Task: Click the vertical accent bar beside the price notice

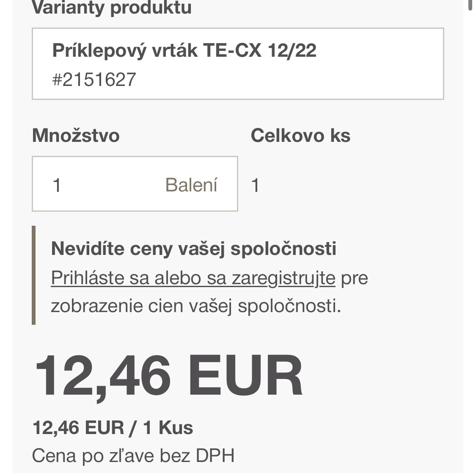Action: 34,275
